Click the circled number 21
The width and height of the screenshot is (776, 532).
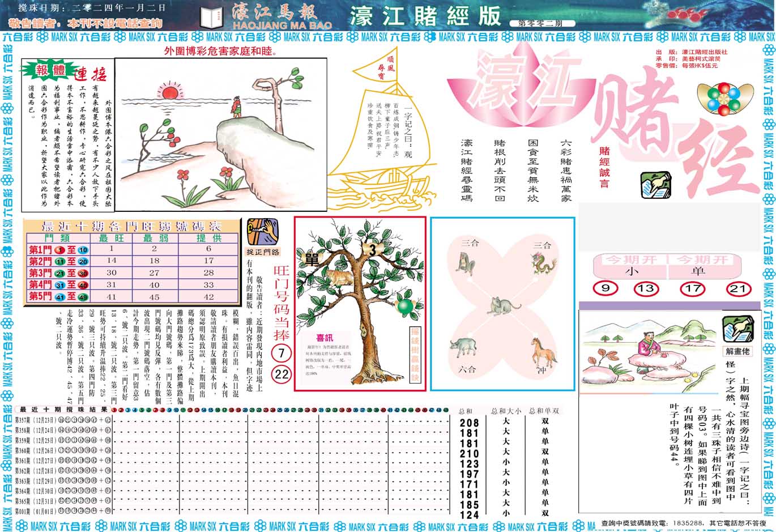[737, 289]
